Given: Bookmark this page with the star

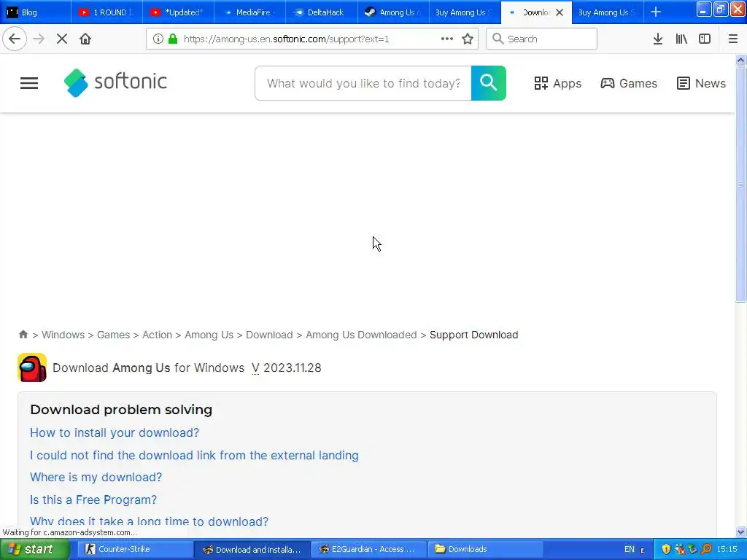Looking at the screenshot, I should tap(468, 39).
